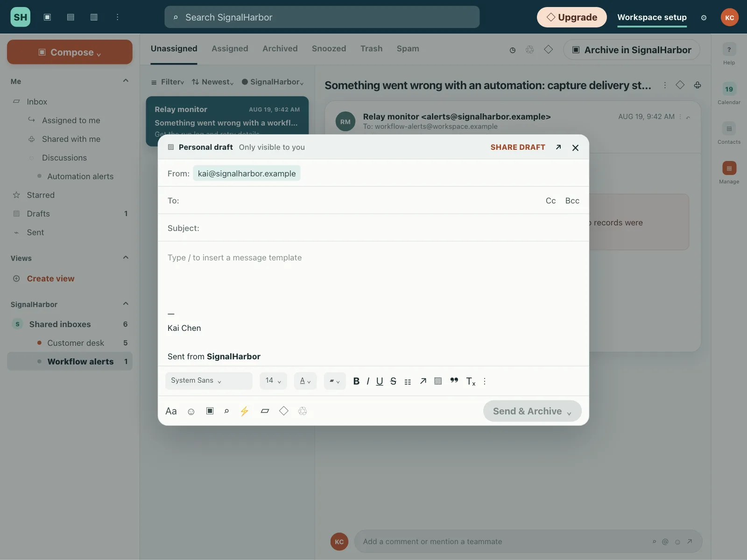
Task: Open more formatting options in compose
Action: (x=485, y=381)
